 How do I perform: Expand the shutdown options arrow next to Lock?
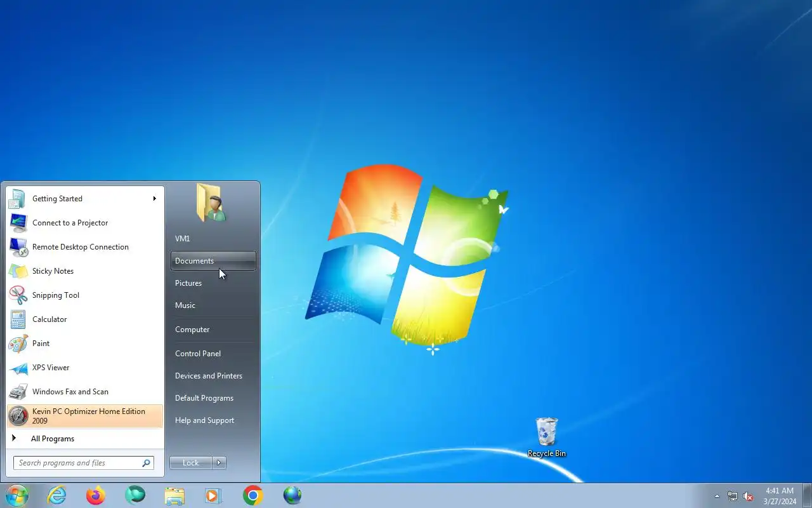coord(219,463)
